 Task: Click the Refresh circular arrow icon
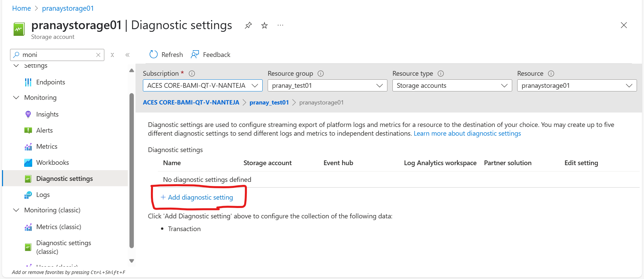pos(153,55)
